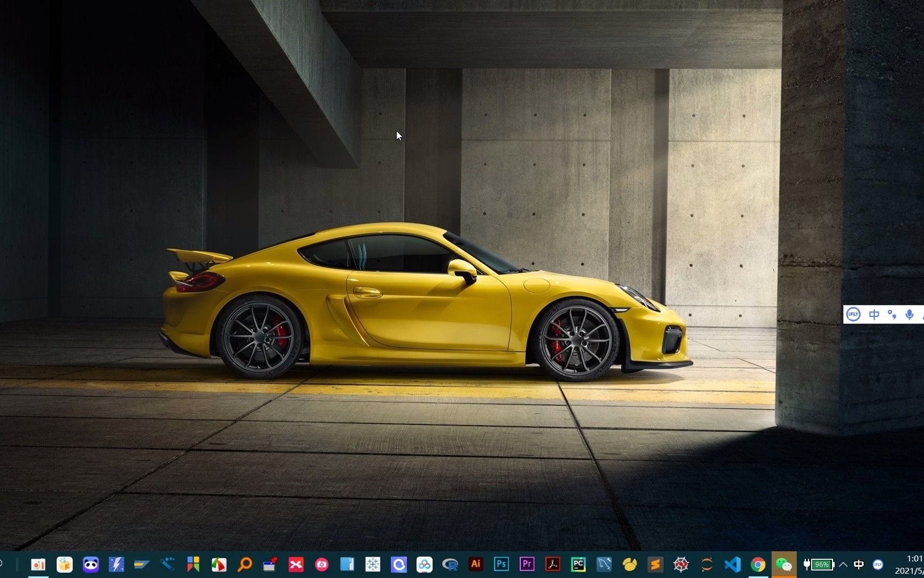Open the yellow-blue striped parallelogram app
The height and width of the screenshot is (578, 924).
pyautogui.click(x=142, y=565)
